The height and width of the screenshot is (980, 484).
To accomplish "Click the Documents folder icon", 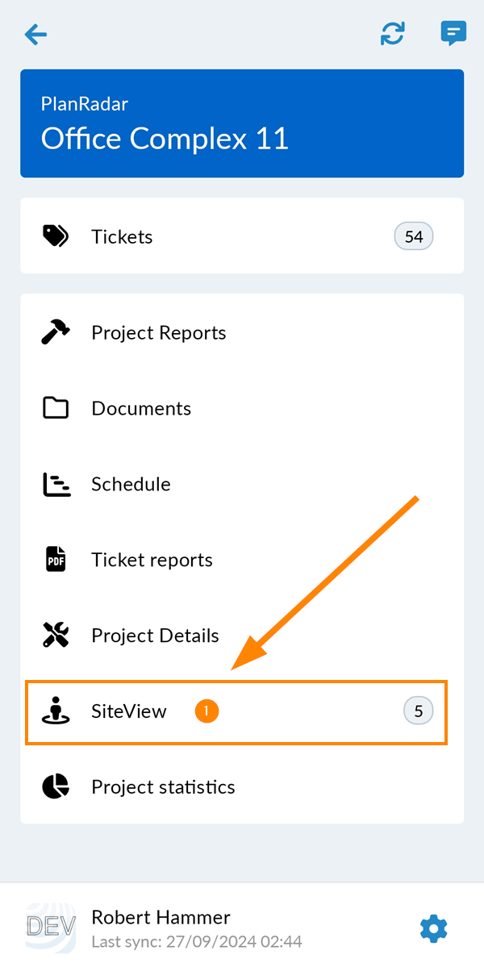I will [56, 408].
